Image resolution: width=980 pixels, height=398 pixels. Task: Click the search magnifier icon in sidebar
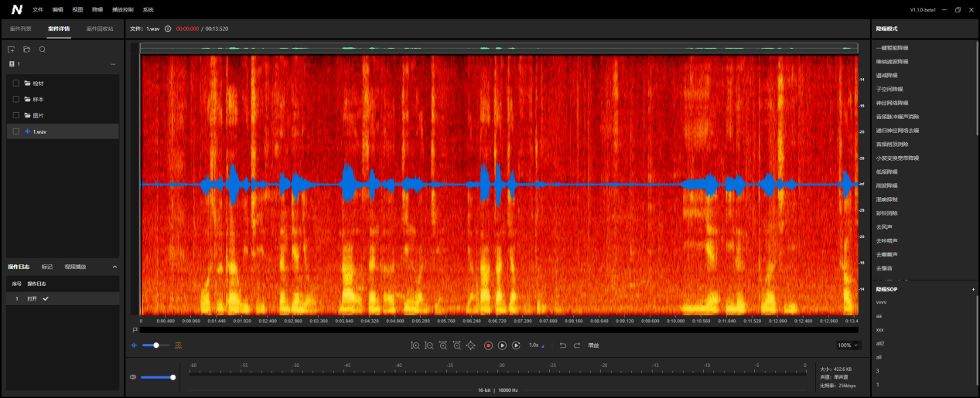click(43, 49)
